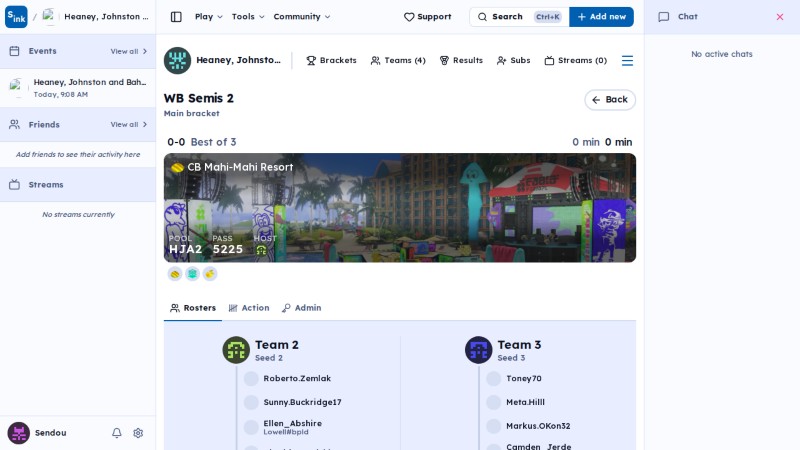Click the Back button
800x450 pixels.
pos(610,99)
